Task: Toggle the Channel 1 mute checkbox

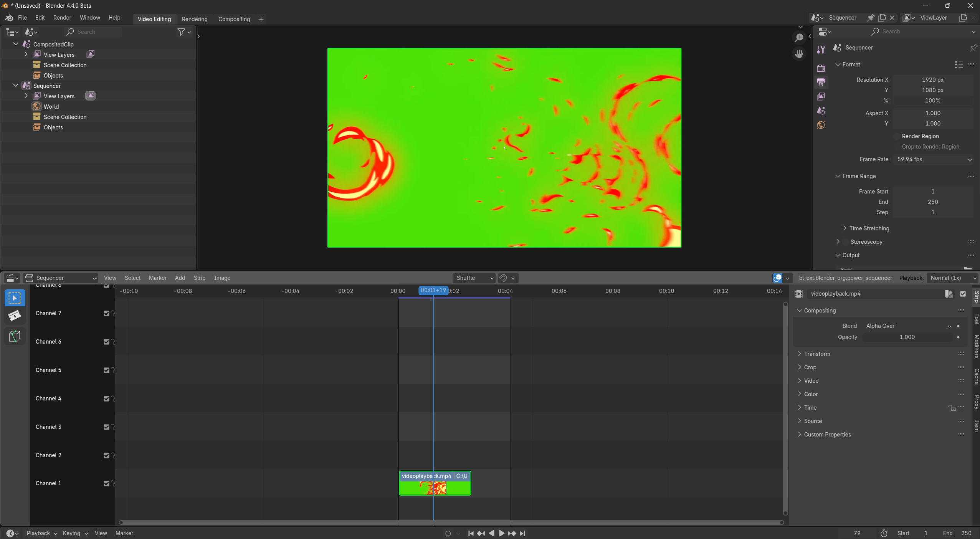Action: (106, 483)
